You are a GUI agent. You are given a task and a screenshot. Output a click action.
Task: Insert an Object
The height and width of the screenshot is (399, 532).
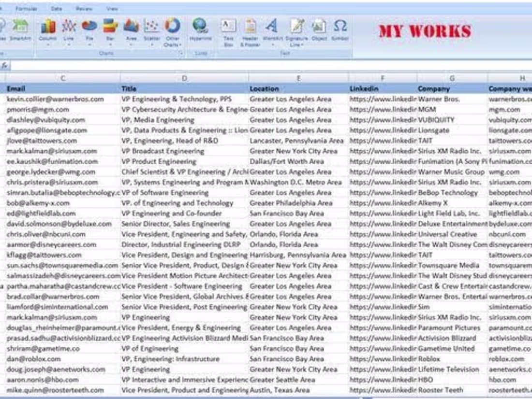(x=319, y=30)
